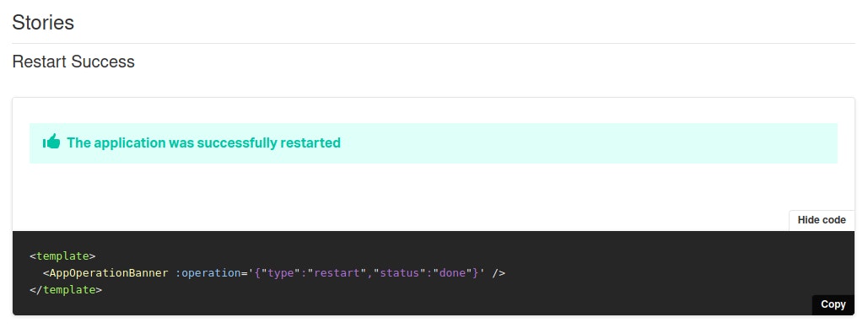Click the thumbs-up icon in the banner
Viewport: 868px width, 328px height.
[x=51, y=142]
